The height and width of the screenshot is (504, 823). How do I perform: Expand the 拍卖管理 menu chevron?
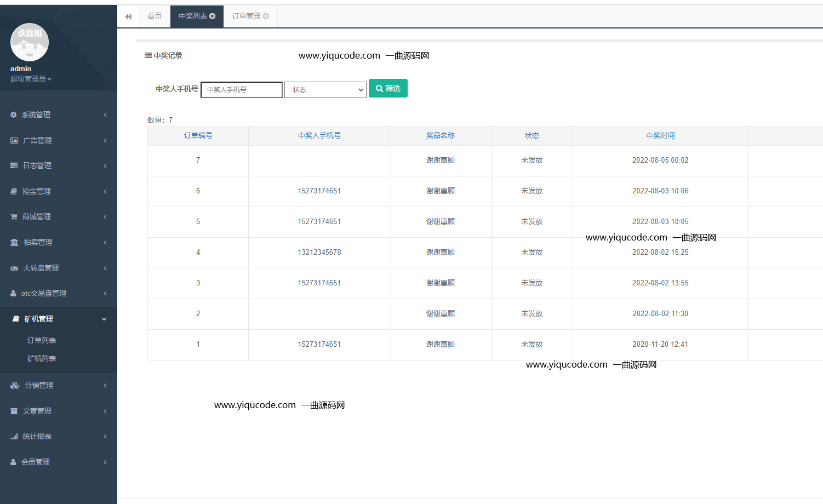click(x=105, y=242)
